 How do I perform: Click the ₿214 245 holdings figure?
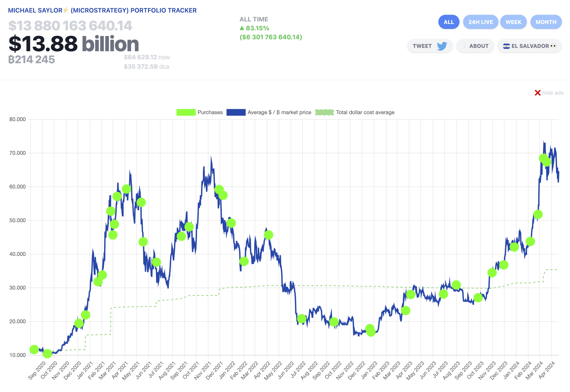click(x=31, y=60)
